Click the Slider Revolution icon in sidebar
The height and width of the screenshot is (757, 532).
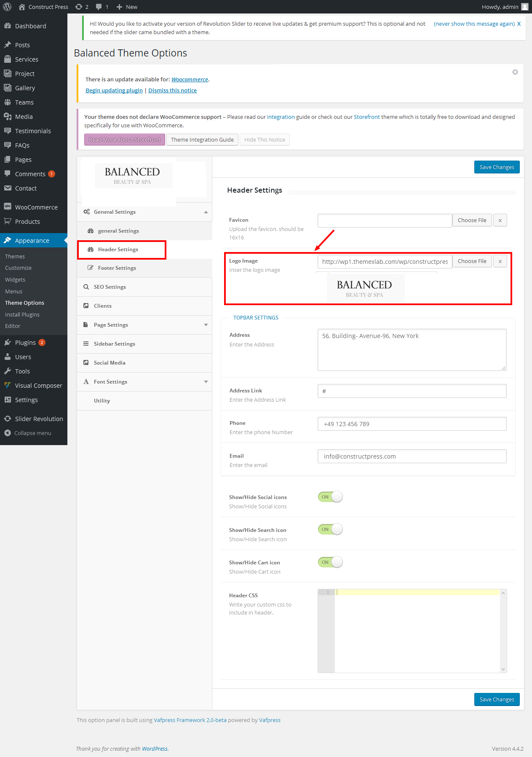tap(8, 419)
